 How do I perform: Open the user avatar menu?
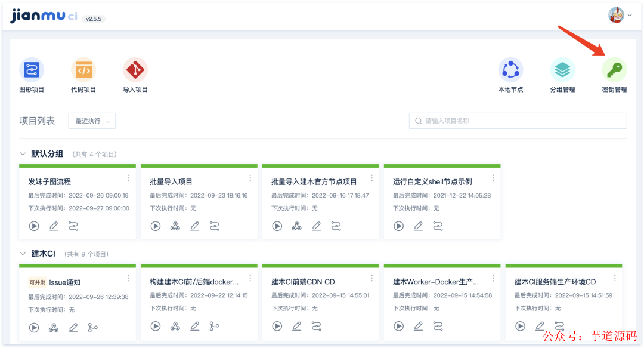[620, 15]
